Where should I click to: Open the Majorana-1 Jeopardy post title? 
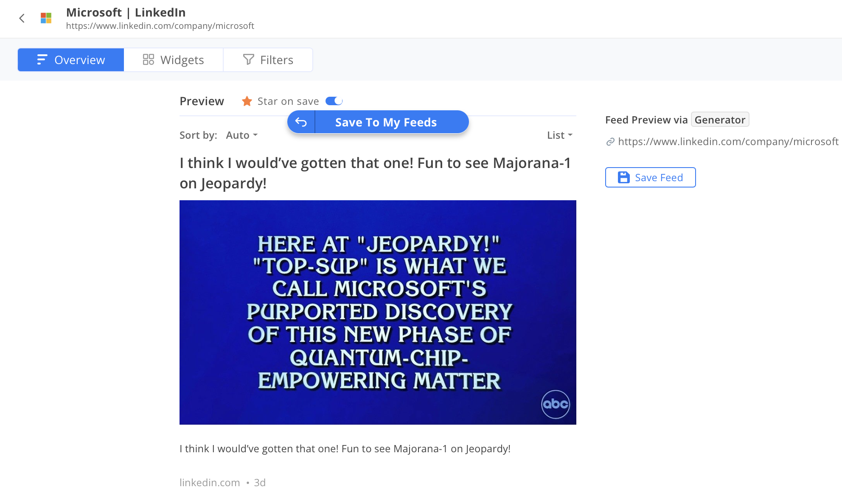click(375, 173)
